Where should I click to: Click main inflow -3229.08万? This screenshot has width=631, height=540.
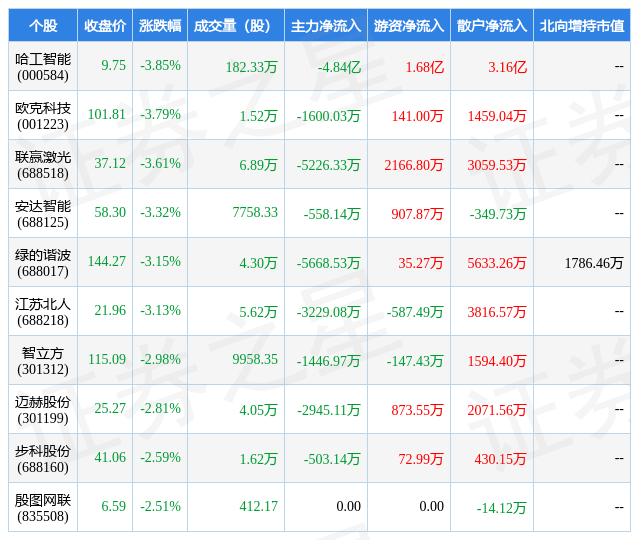tap(328, 312)
